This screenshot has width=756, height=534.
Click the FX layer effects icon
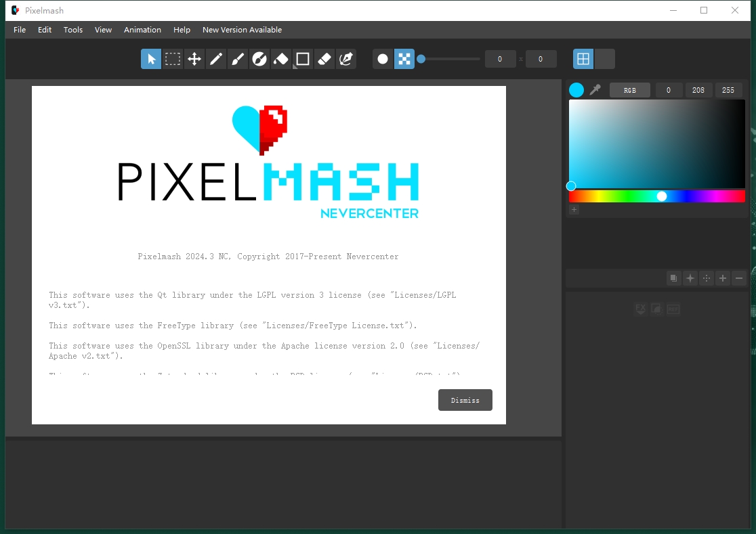(x=640, y=309)
